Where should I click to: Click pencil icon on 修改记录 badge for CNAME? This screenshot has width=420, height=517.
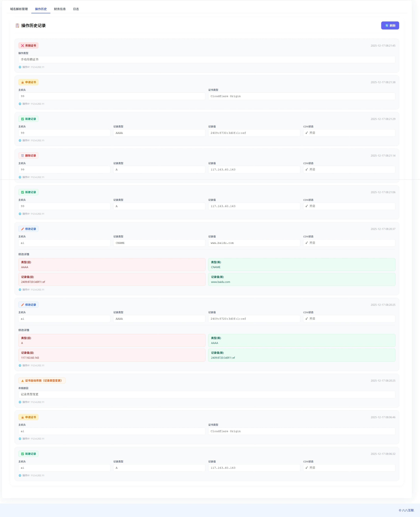coord(23,229)
